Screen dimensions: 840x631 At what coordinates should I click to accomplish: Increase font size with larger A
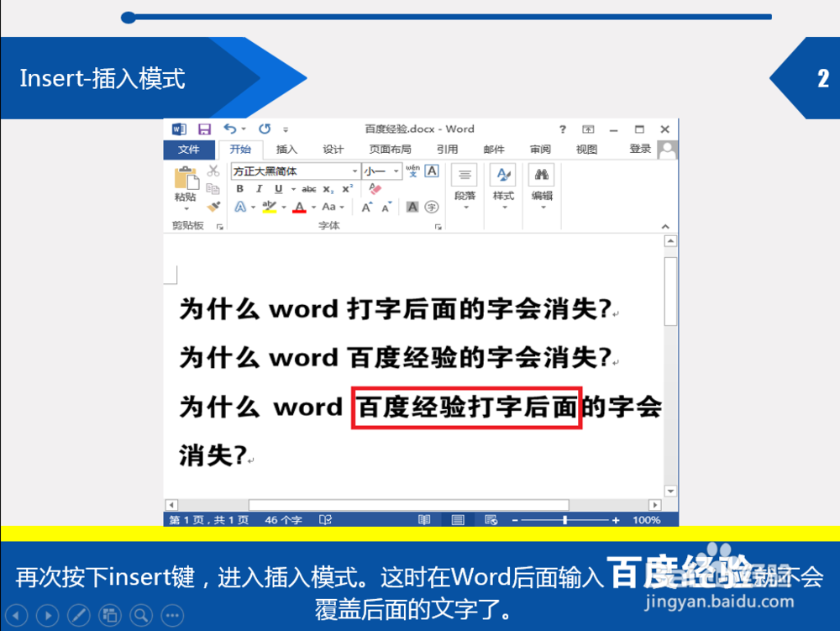click(x=367, y=207)
